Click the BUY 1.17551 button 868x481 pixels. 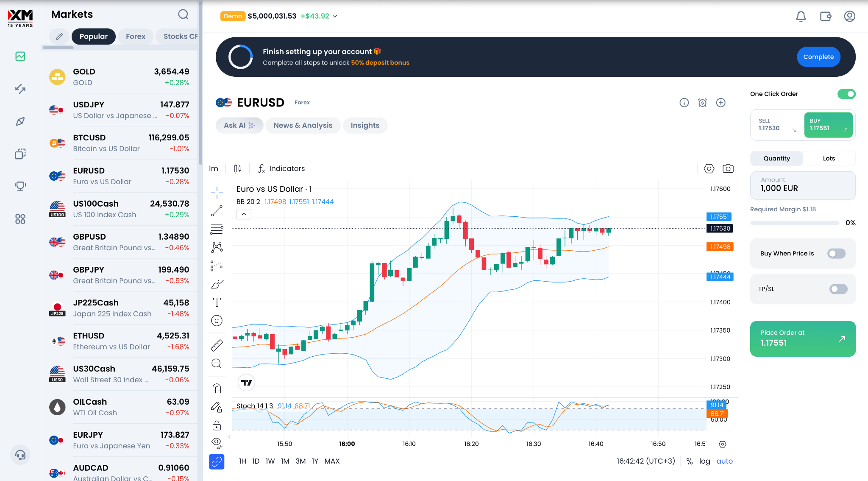[x=828, y=125]
